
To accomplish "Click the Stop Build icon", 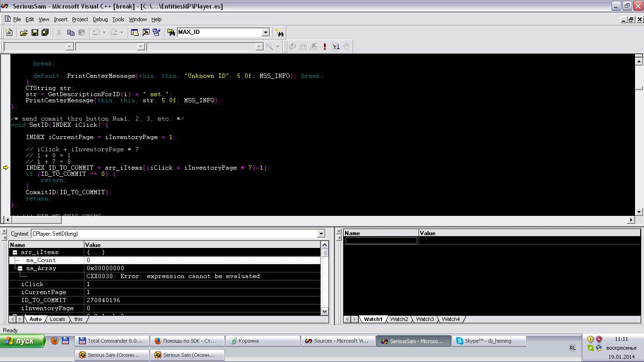I will (314, 46).
